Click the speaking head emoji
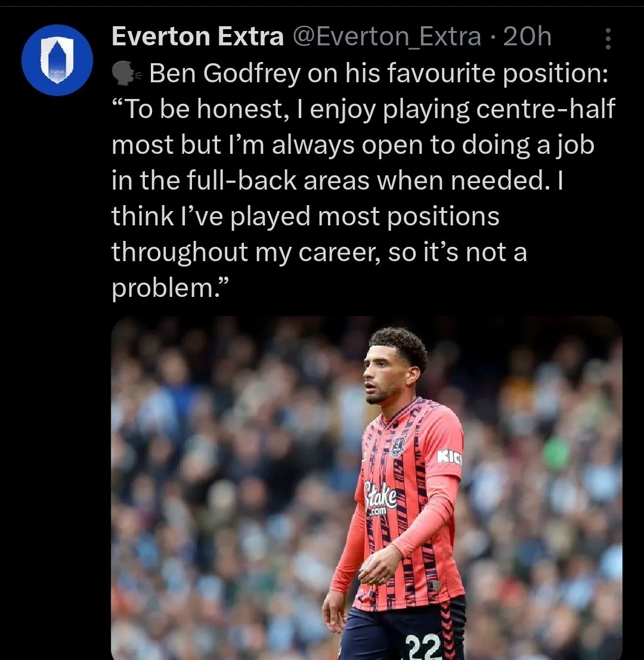Viewport: 644px width, 660px height. (x=126, y=74)
